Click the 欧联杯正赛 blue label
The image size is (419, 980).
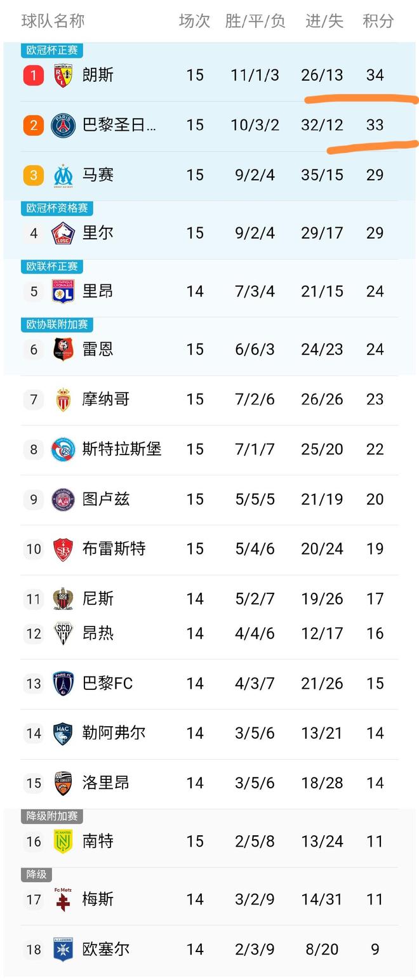point(51,267)
